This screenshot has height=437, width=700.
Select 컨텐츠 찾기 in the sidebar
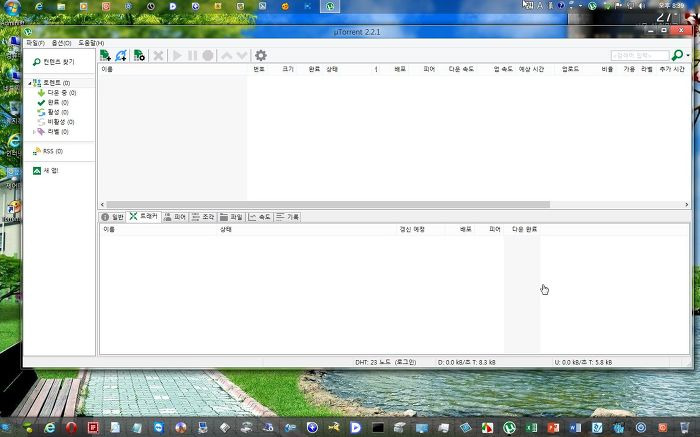click(54, 62)
